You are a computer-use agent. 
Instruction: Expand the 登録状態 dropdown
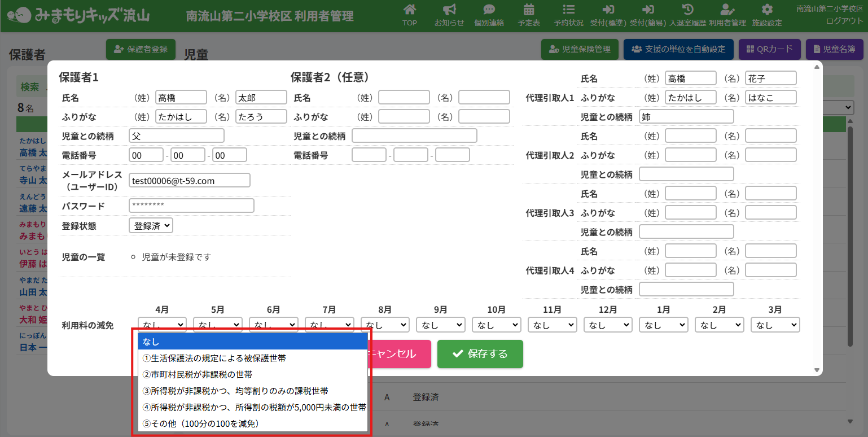coord(151,225)
